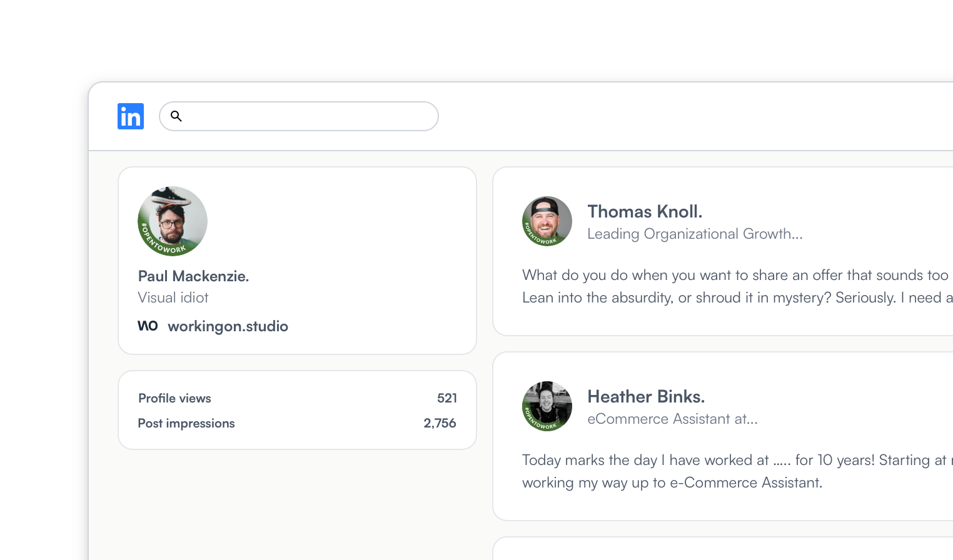Click Thomas Knoll's avatar picture
Viewport: 953px width, 560px height.
coord(547,221)
